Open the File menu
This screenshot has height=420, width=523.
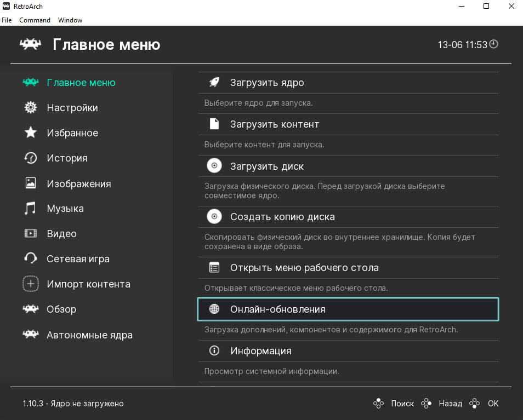point(7,20)
